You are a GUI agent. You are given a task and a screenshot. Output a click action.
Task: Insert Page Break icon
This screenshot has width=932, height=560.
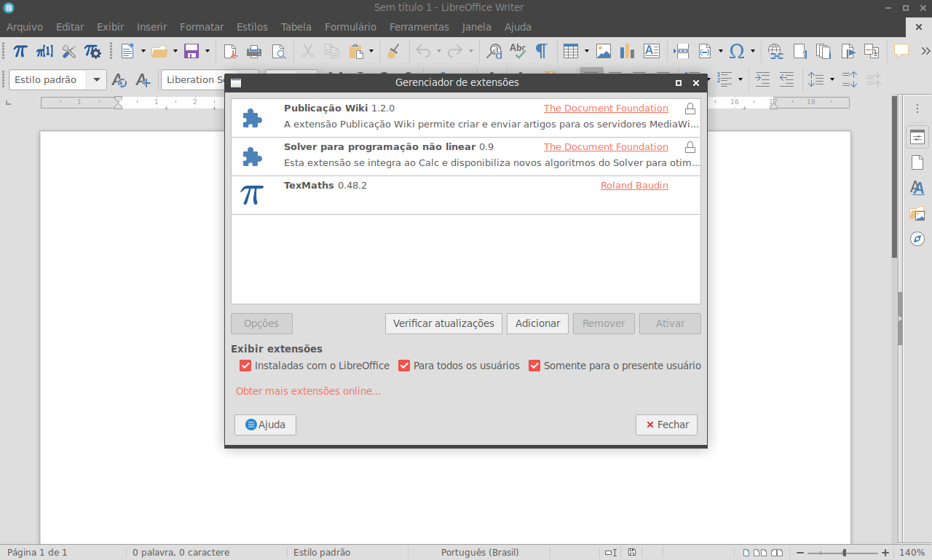click(x=682, y=51)
